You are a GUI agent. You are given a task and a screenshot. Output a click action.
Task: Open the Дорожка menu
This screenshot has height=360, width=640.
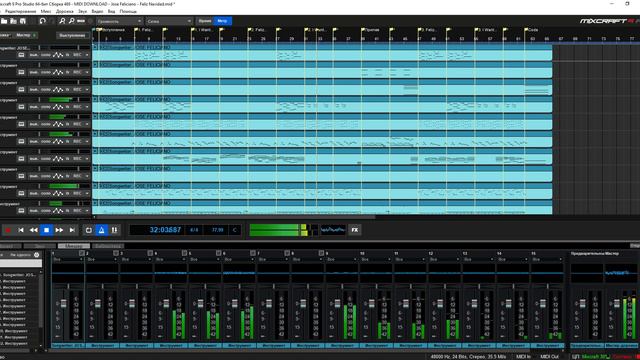pos(64,11)
